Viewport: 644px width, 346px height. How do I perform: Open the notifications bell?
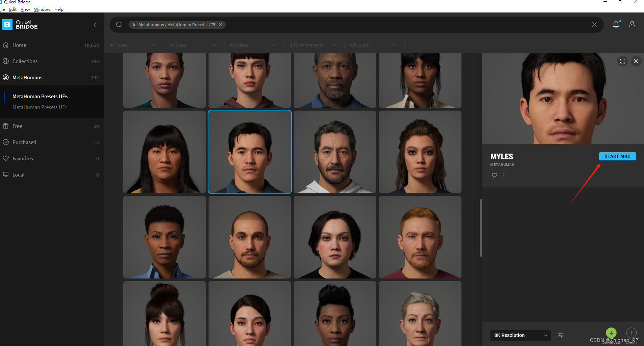click(x=616, y=24)
